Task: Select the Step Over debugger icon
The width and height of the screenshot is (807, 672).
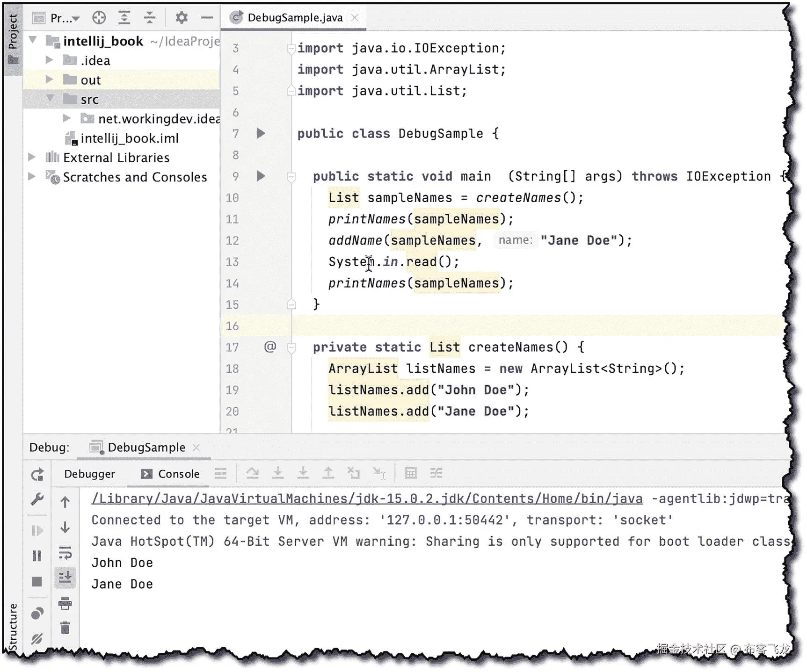Action: point(253,473)
